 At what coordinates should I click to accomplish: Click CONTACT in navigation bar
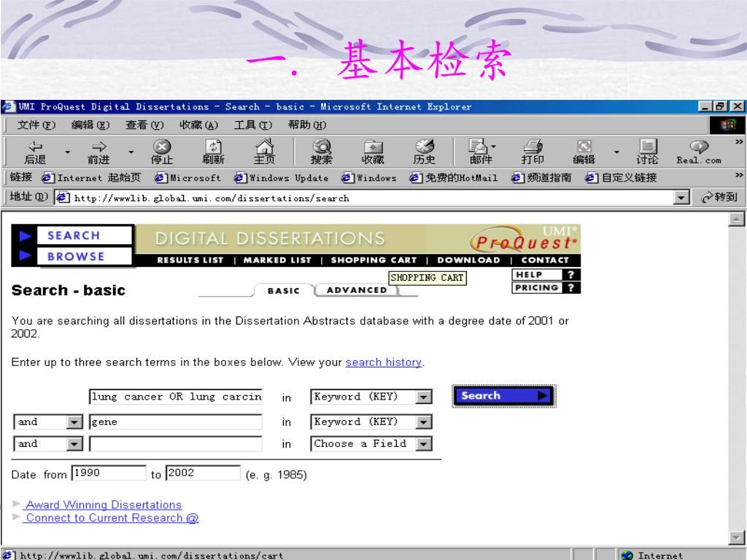click(545, 260)
